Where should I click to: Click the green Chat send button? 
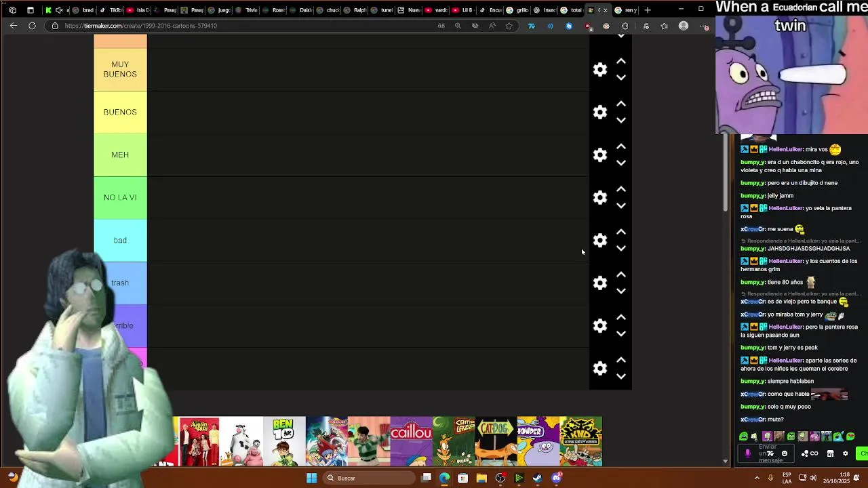coord(863,453)
